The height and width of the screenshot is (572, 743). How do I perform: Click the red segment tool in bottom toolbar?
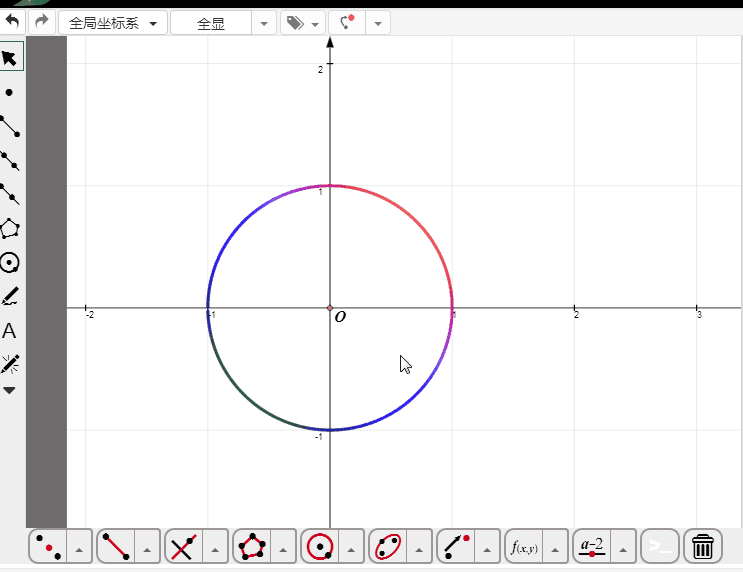(x=116, y=546)
